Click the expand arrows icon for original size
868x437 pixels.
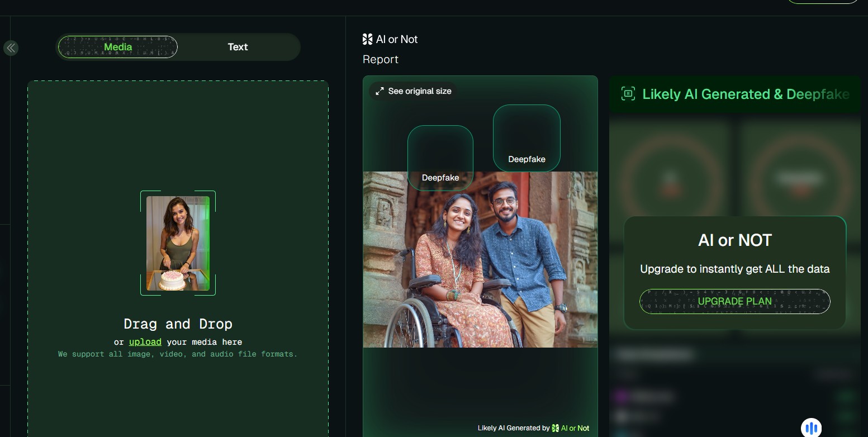[380, 91]
